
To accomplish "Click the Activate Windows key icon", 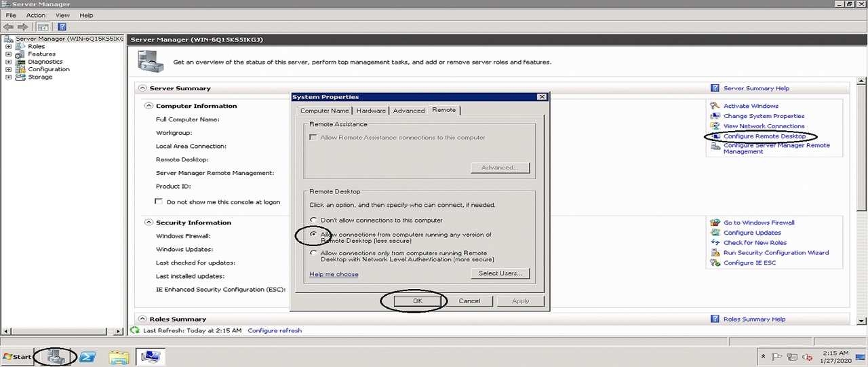I will (715, 106).
